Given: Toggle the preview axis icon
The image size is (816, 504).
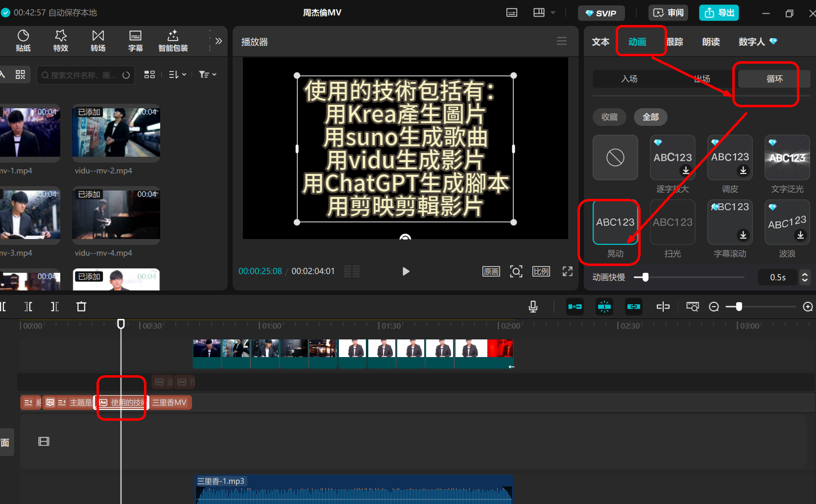Looking at the screenshot, I should (663, 307).
